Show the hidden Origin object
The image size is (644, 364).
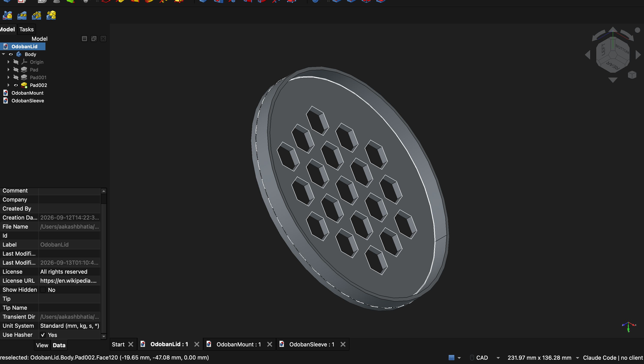(x=16, y=62)
